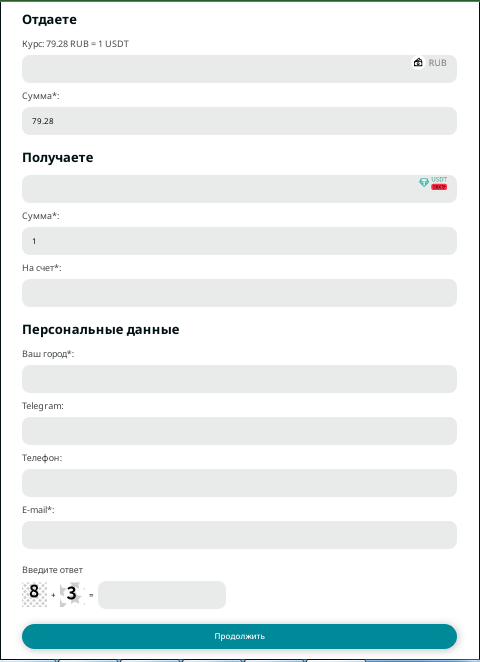Click the Сумма field showing 79.28
Image resolution: width=480 pixels, height=662 pixels.
click(x=239, y=121)
